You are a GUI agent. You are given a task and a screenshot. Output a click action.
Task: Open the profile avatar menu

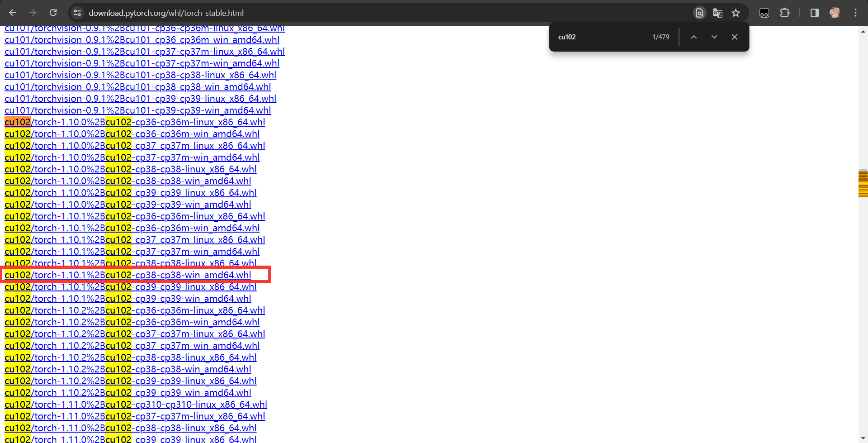click(835, 13)
